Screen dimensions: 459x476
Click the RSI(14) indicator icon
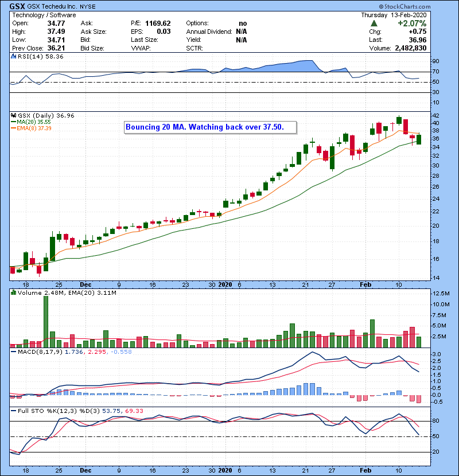(x=13, y=56)
